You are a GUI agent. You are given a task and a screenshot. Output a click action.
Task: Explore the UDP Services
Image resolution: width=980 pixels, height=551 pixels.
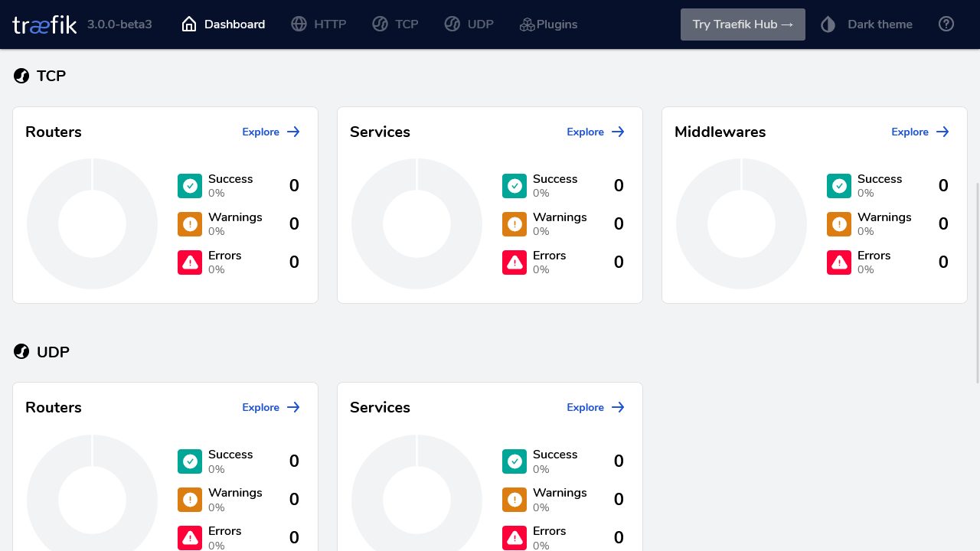click(x=596, y=407)
